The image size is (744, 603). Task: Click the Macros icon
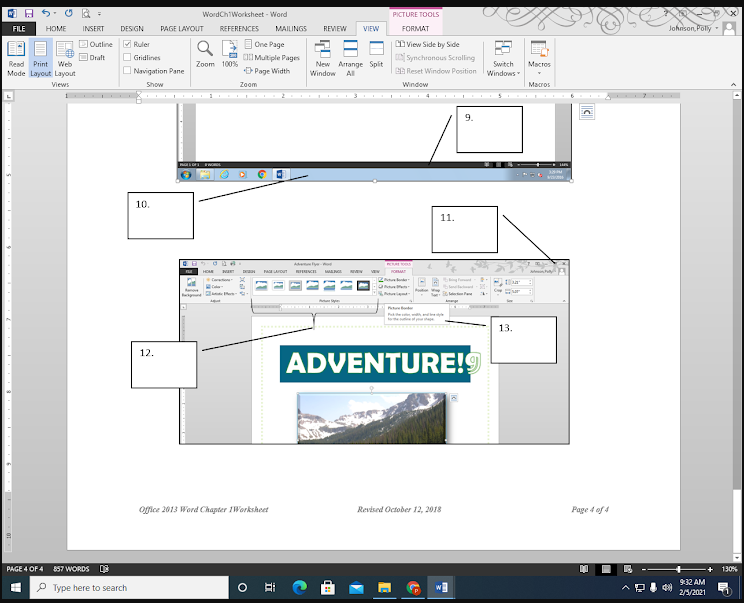[x=539, y=48]
